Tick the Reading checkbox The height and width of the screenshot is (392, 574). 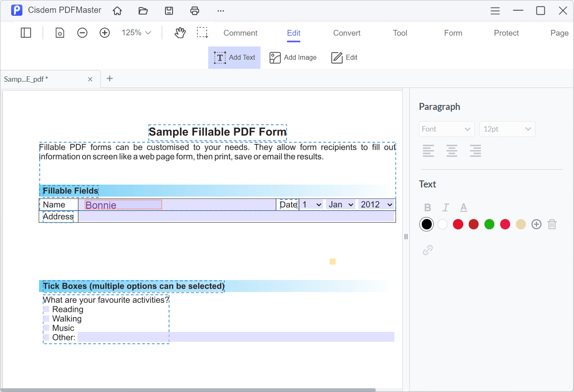point(46,309)
